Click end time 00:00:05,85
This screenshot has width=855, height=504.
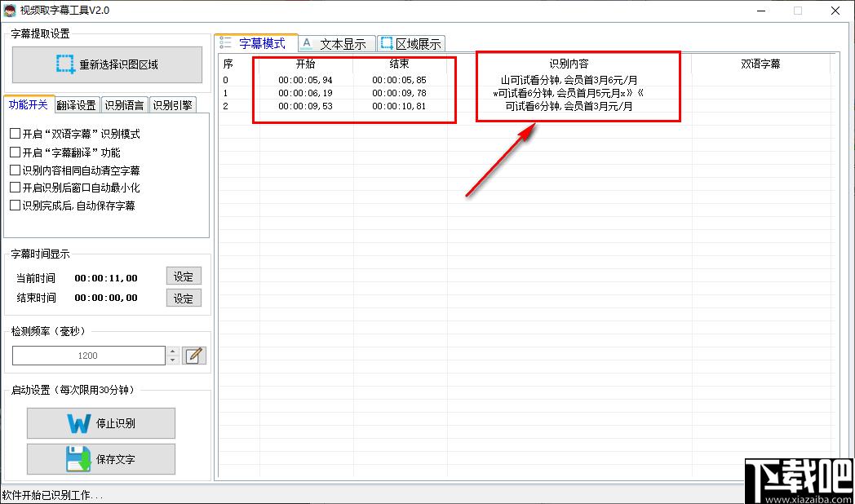pyautogui.click(x=399, y=80)
